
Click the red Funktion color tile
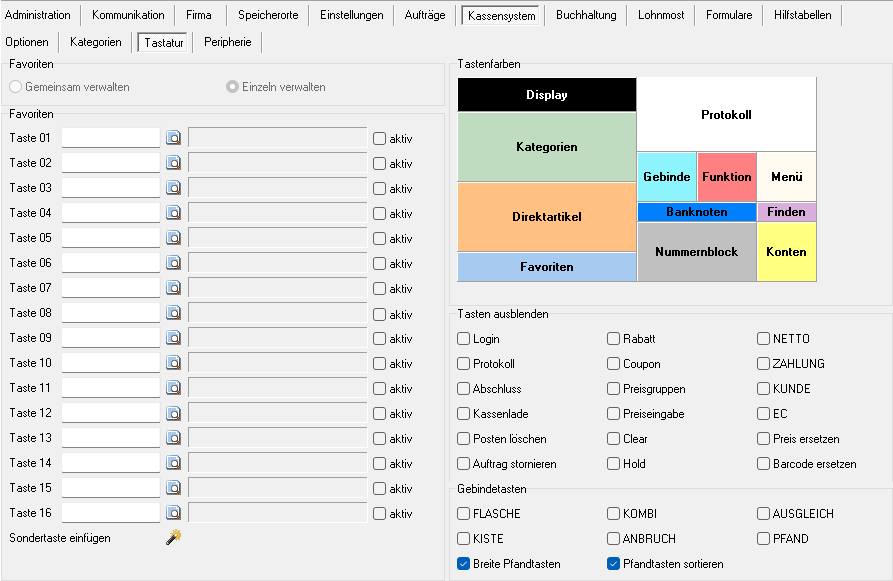tap(727, 177)
